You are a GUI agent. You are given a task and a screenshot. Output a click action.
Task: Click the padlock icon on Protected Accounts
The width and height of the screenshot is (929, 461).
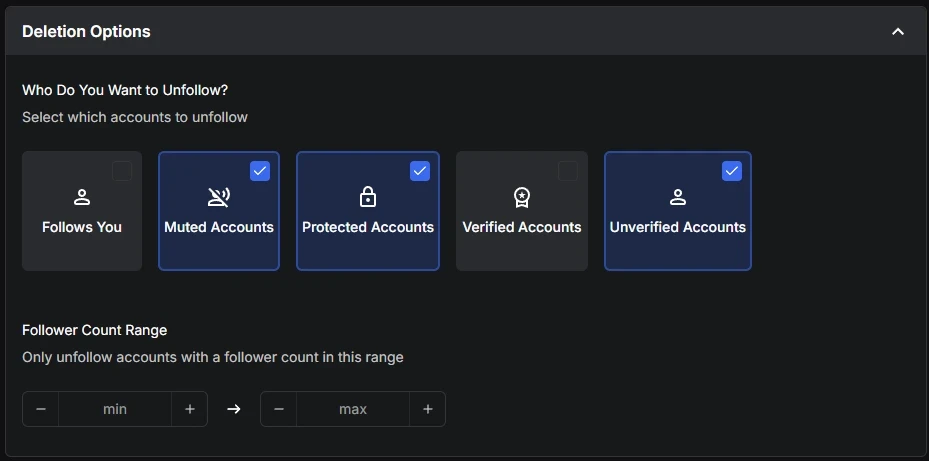pyautogui.click(x=368, y=197)
